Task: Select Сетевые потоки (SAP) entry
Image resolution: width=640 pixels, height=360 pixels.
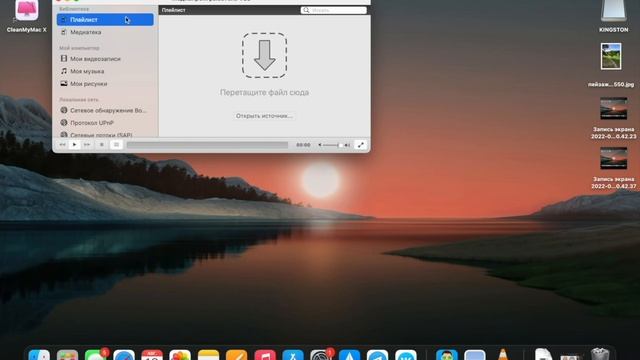Action: (101, 135)
